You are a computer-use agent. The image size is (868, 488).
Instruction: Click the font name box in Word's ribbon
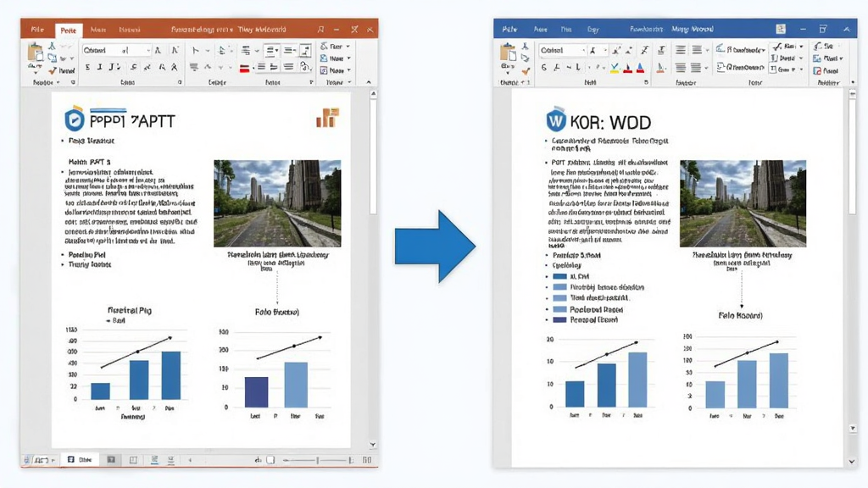(x=563, y=50)
